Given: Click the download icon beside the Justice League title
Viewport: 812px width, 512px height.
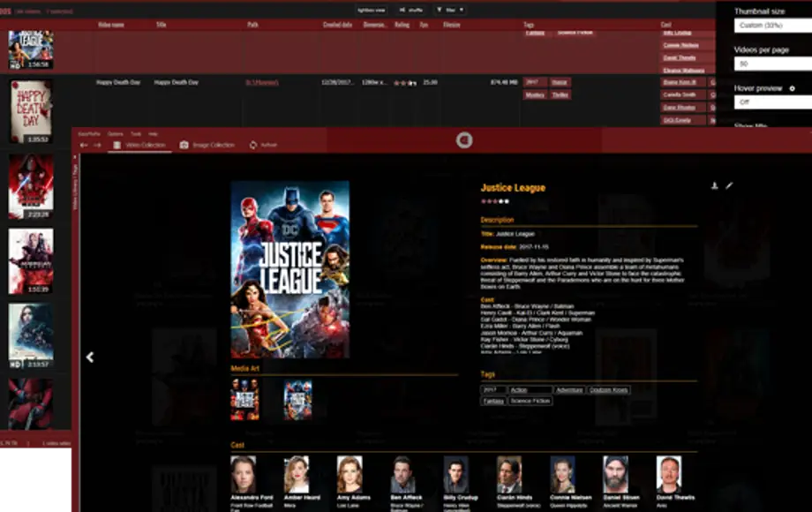Looking at the screenshot, I should click(x=714, y=186).
